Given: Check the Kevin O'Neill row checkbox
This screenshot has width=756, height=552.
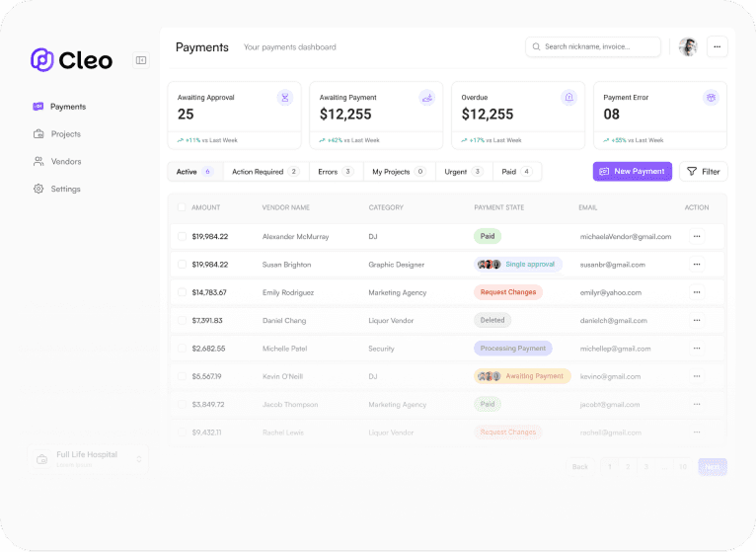Looking at the screenshot, I should tap(182, 376).
